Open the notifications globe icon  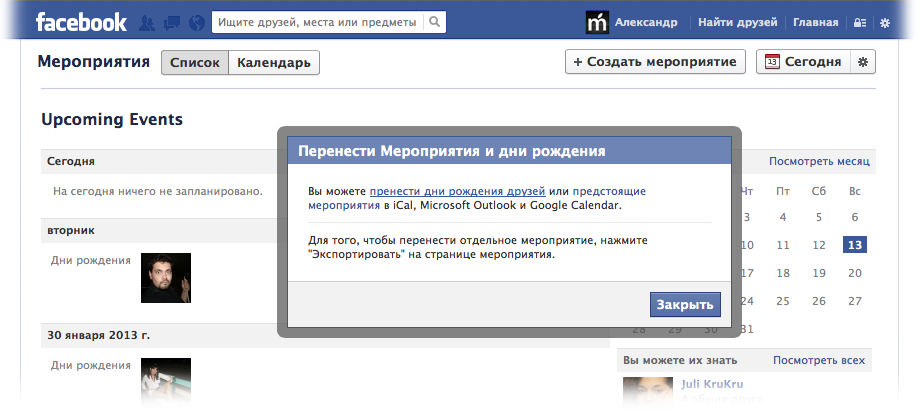[x=197, y=23]
